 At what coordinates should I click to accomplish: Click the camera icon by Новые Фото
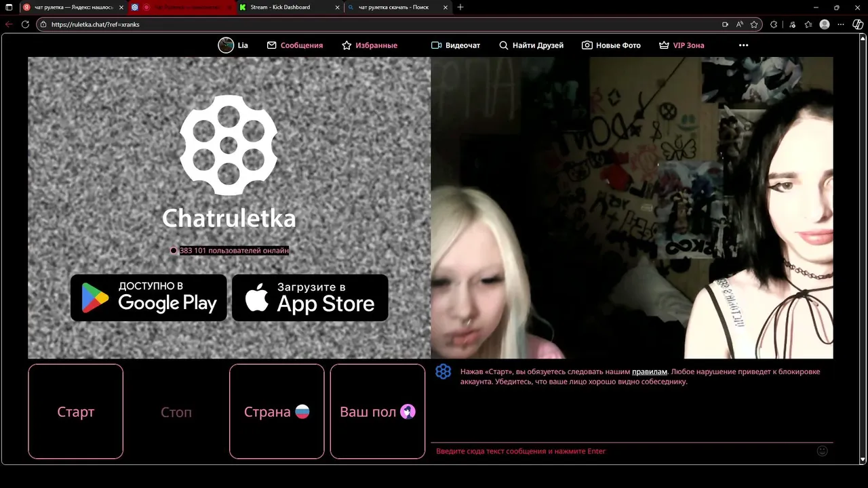click(x=587, y=45)
